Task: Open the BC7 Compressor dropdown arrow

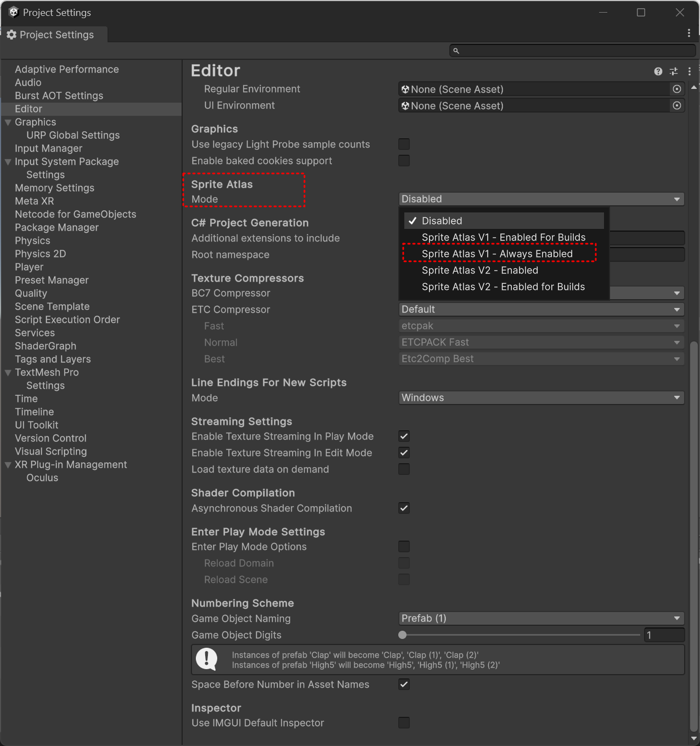Action: [x=677, y=293]
